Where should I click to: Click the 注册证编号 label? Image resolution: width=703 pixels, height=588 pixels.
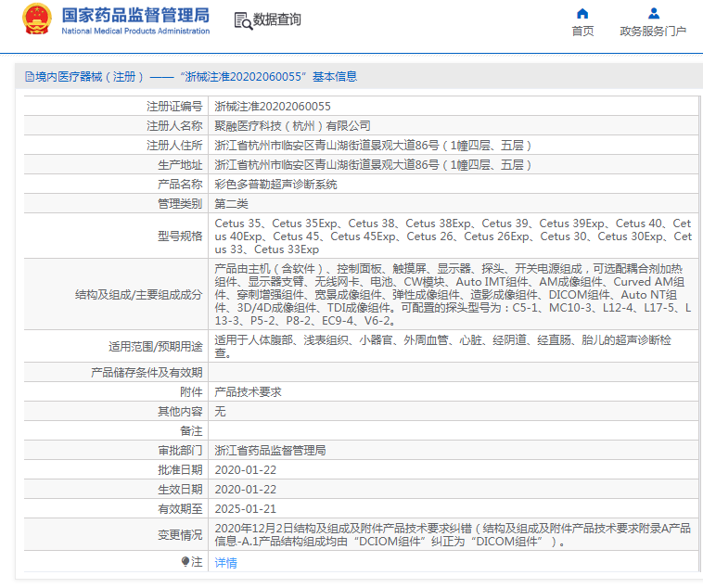(x=174, y=107)
